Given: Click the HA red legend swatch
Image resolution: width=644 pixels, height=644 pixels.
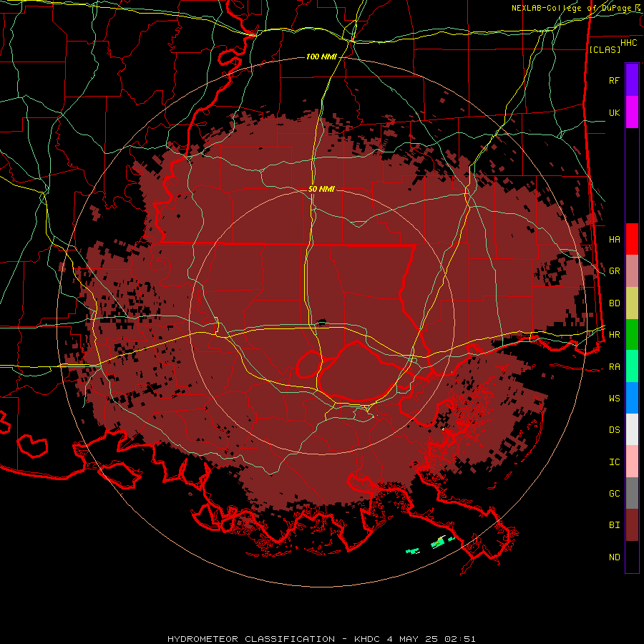Looking at the screenshot, I should coord(632,239).
